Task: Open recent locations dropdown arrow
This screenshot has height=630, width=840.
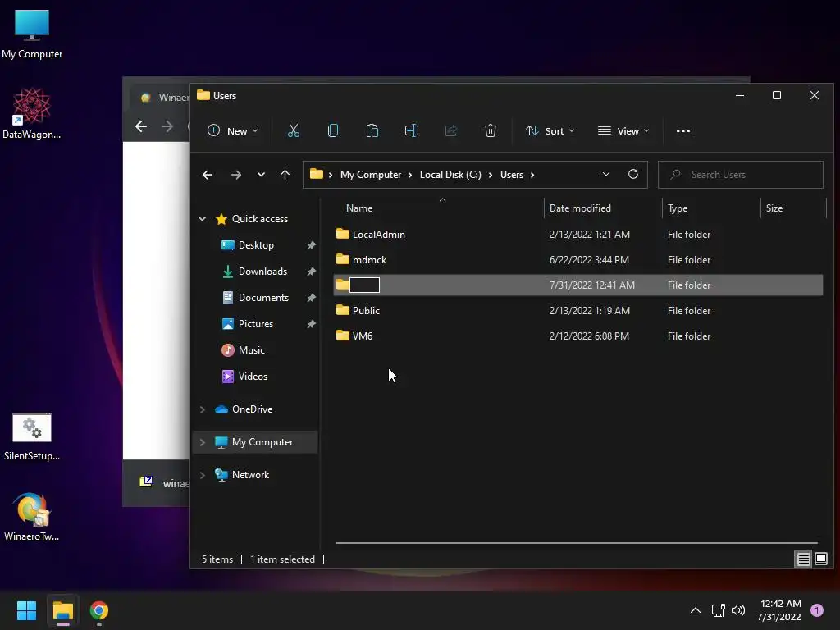Action: (x=261, y=175)
